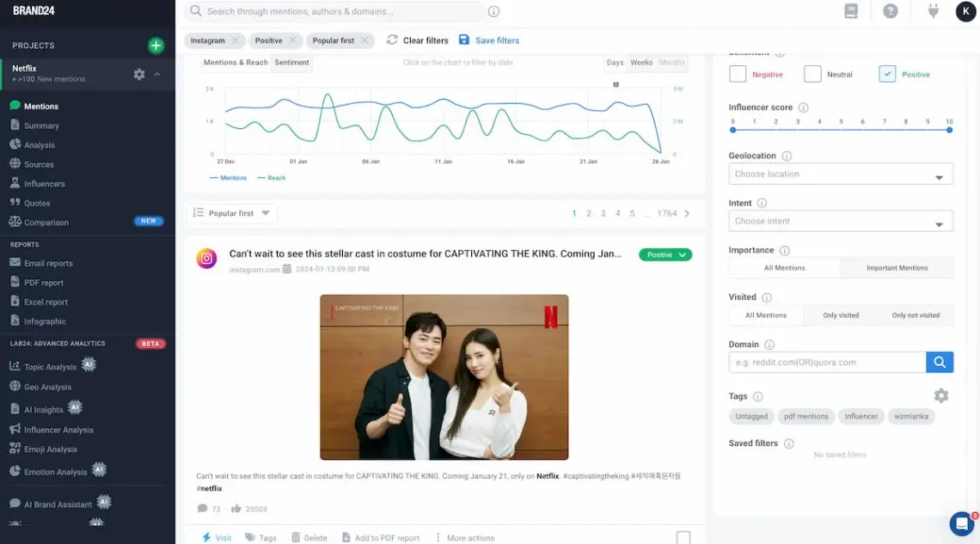The height and width of the screenshot is (544, 980).
Task: Switch Importance filter to Important Mentions
Action: (897, 267)
